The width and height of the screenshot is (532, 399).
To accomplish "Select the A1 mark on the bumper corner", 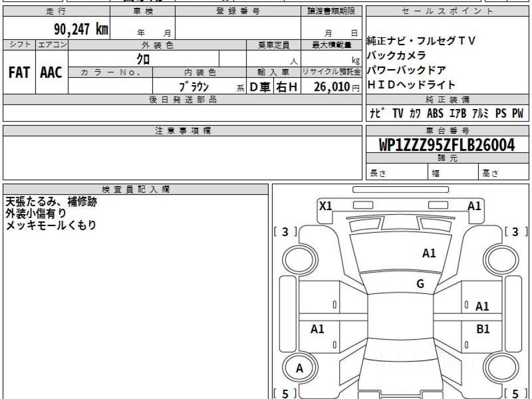I will pyautogui.click(x=474, y=206).
